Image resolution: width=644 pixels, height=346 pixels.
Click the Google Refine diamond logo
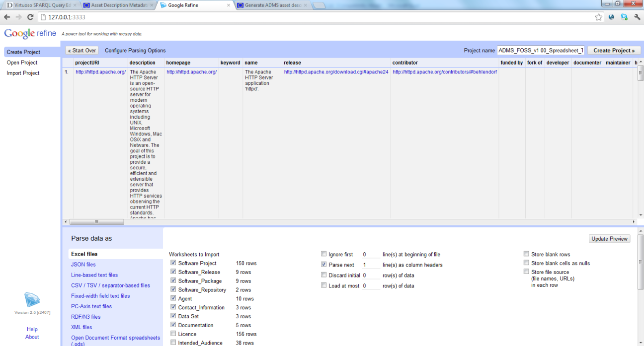point(32,300)
